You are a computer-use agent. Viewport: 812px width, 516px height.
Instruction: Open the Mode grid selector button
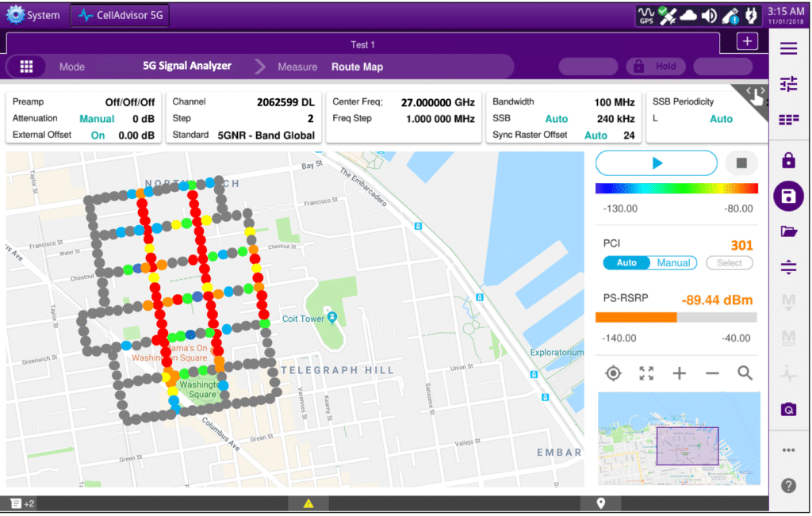point(26,67)
